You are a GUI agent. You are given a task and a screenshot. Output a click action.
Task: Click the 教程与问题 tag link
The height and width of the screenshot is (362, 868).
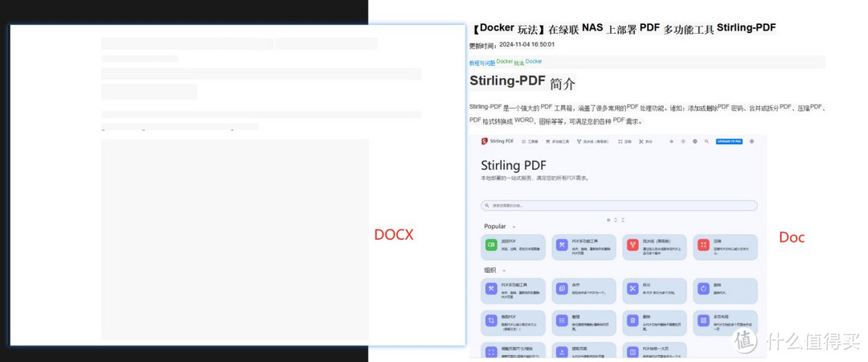pyautogui.click(x=482, y=64)
